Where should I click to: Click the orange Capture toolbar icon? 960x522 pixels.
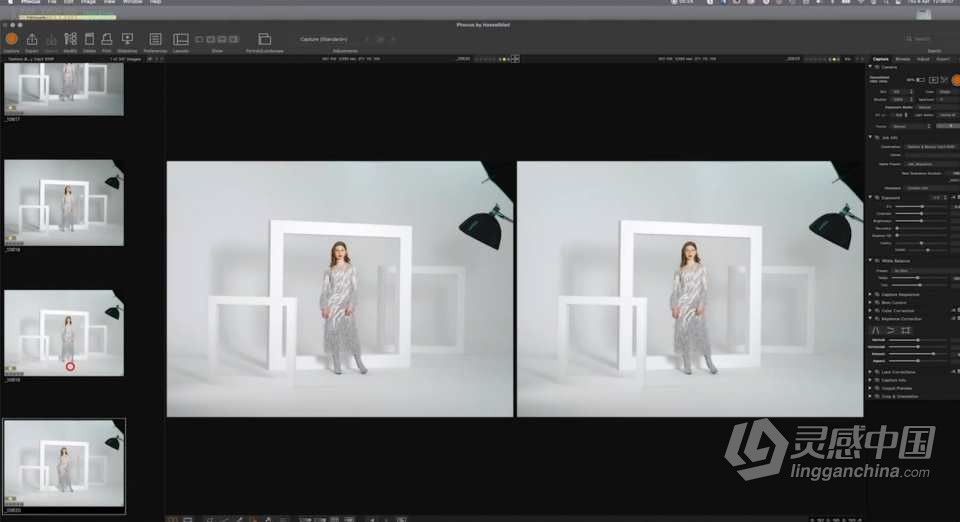point(11,39)
